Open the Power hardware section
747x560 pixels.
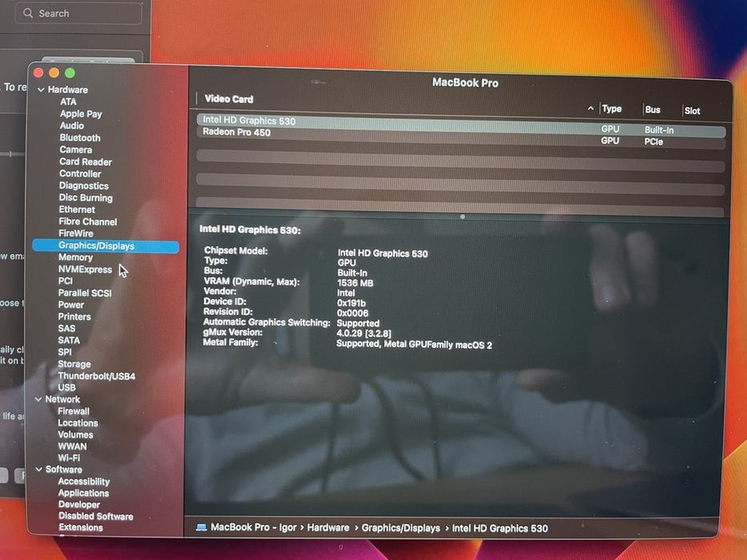coord(71,305)
